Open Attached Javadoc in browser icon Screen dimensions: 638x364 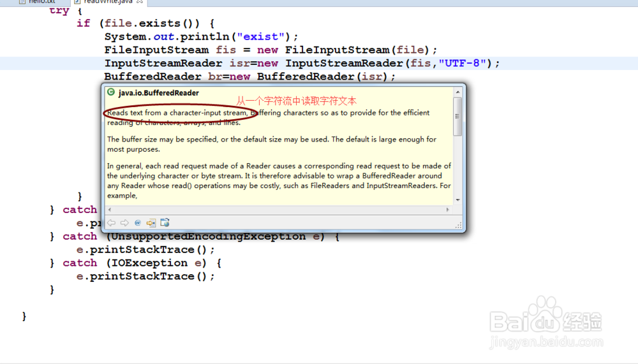click(165, 222)
